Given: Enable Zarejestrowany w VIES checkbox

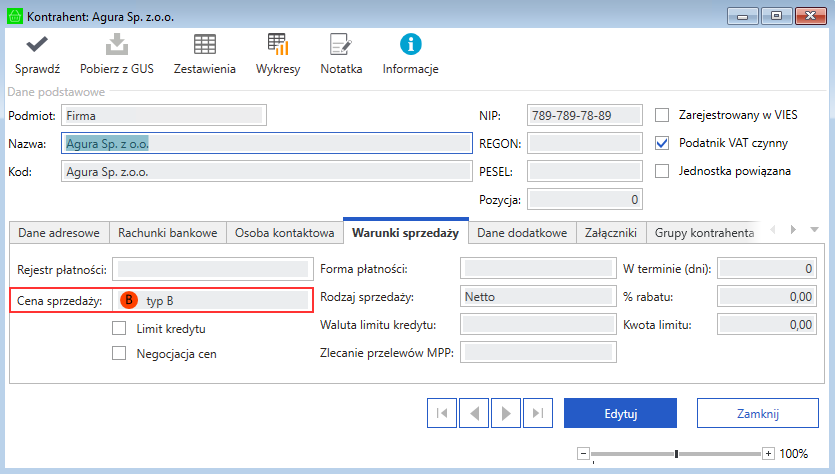Looking at the screenshot, I should click(x=662, y=115).
